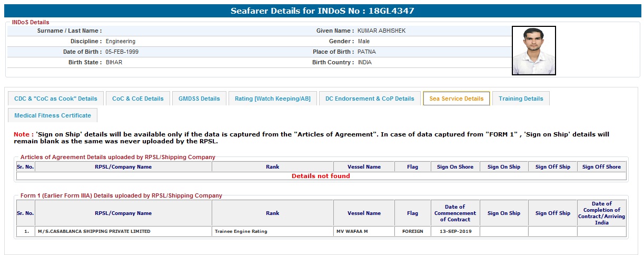The width and height of the screenshot is (644, 255).
Task: Click the Sign Off Shore column header
Action: click(601, 167)
